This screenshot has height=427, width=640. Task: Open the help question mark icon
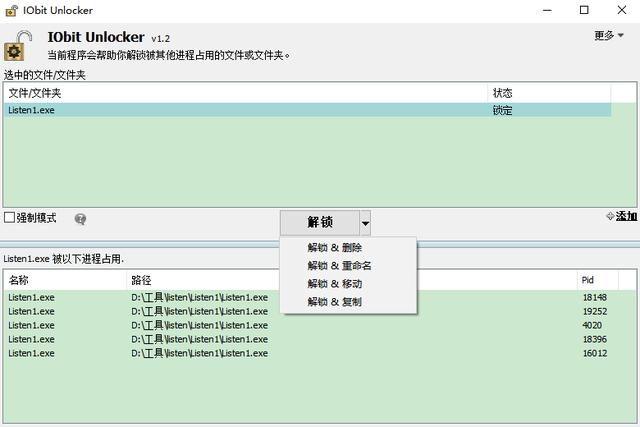click(x=80, y=219)
